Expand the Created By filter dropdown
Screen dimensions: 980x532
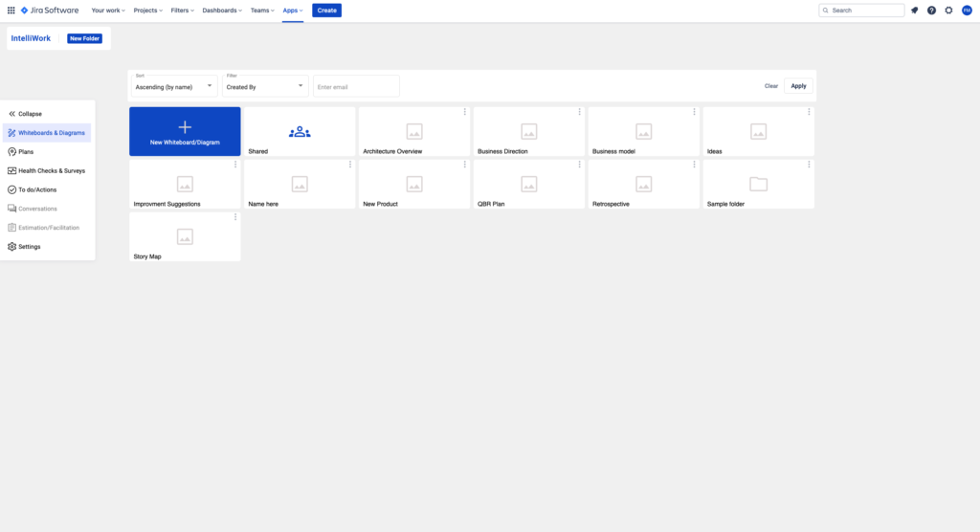pyautogui.click(x=265, y=86)
